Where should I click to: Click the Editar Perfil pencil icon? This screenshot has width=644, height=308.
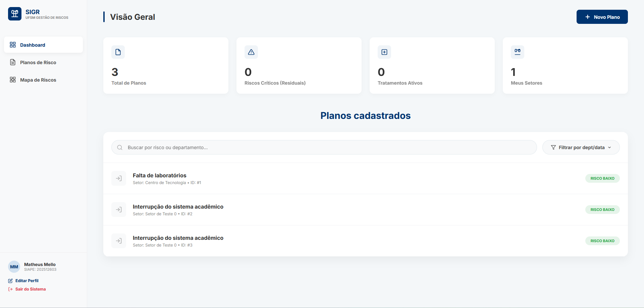click(10, 280)
